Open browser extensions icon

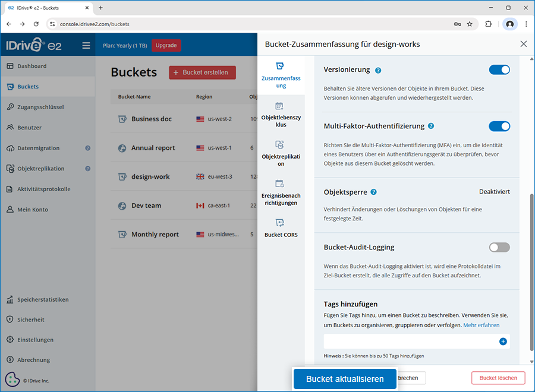coord(489,24)
